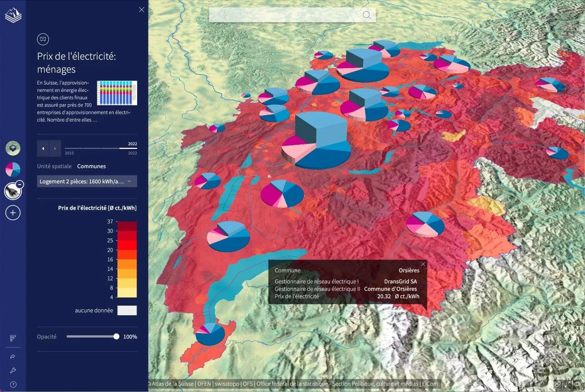Hide the electricity layer via its minus badge

click(x=19, y=184)
